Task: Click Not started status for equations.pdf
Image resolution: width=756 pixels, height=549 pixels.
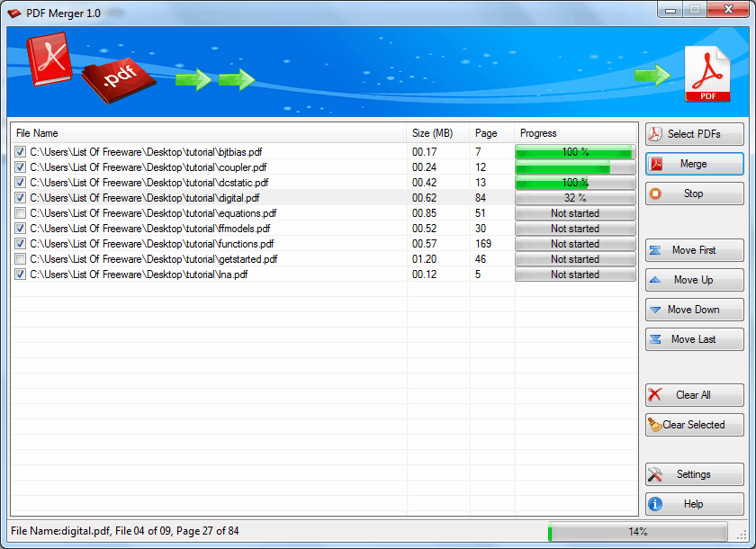Action: 575,213
